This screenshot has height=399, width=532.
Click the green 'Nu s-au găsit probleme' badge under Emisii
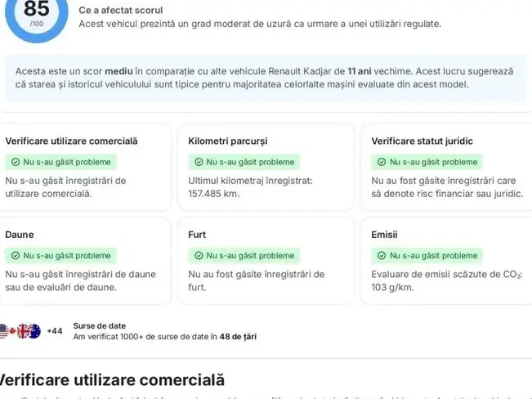click(x=427, y=255)
